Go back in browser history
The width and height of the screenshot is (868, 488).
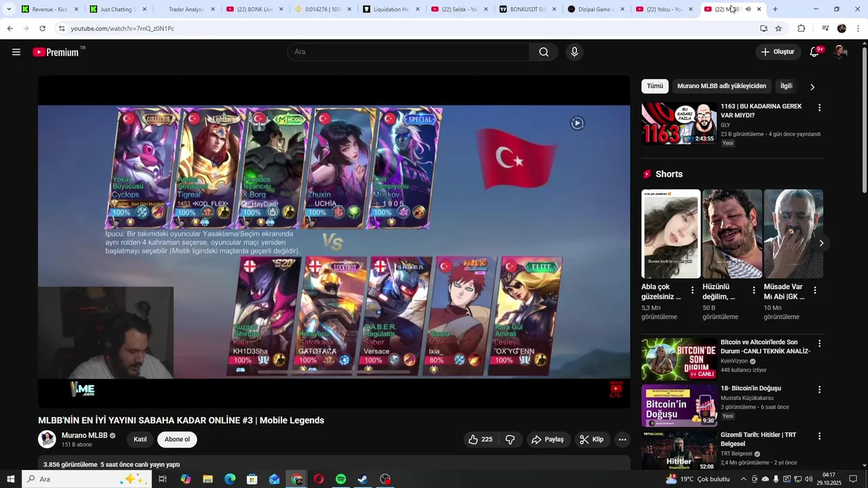[x=9, y=28]
